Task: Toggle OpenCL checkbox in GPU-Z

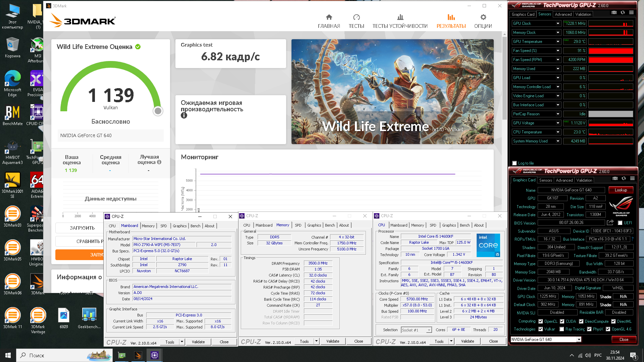Action: pos(540,321)
